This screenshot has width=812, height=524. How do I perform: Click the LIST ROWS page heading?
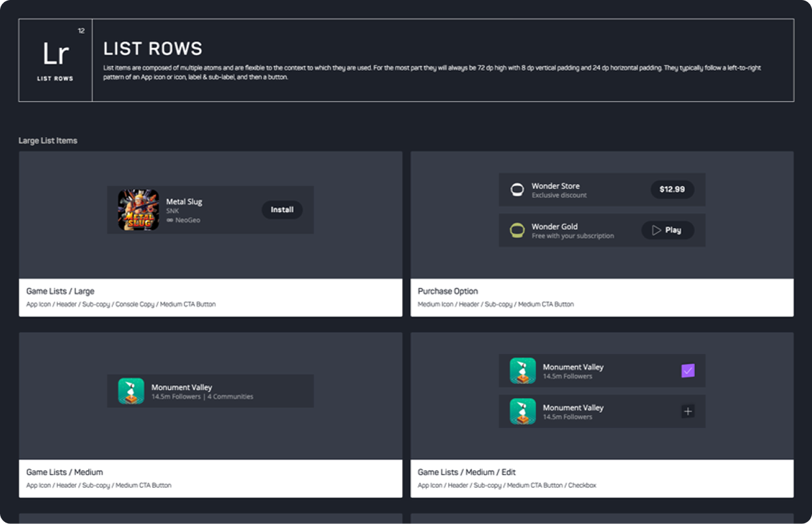[153, 49]
